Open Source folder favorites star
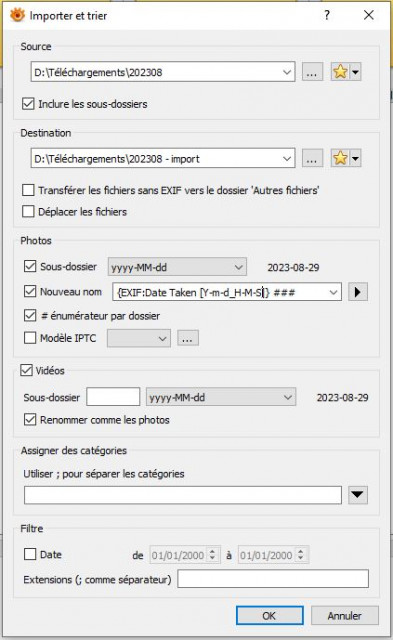This screenshot has height=640, width=393. pos(340,72)
